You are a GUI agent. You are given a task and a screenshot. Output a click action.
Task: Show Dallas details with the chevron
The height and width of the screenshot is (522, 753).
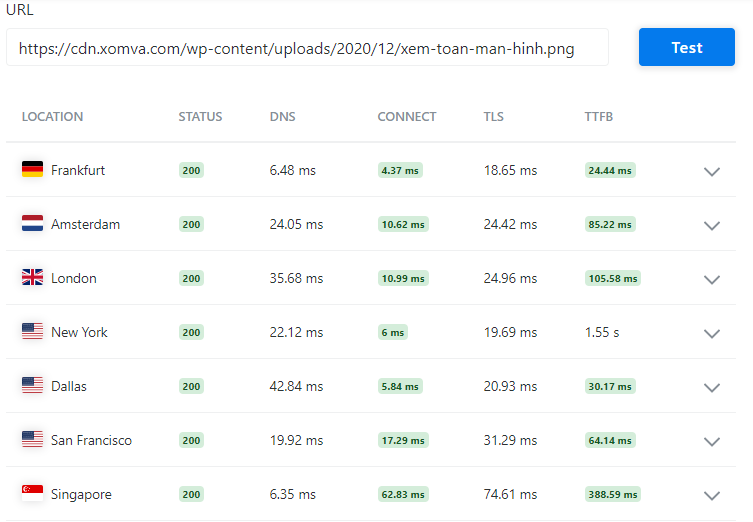(712, 387)
